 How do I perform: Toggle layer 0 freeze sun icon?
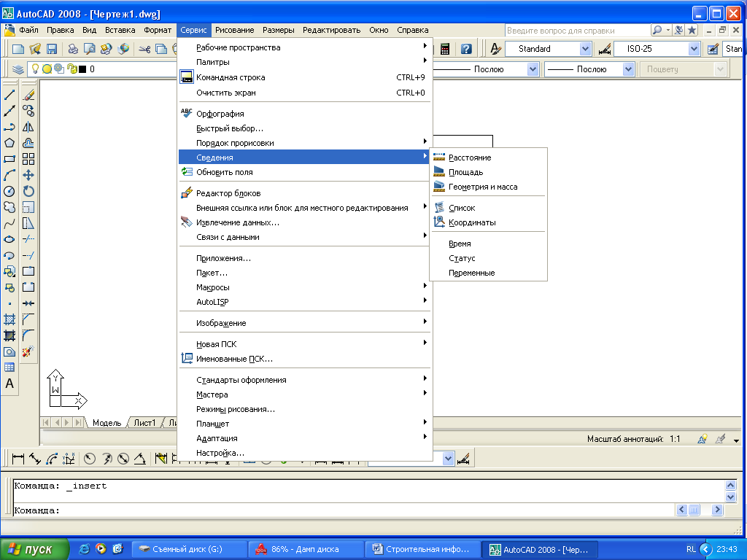tap(47, 69)
